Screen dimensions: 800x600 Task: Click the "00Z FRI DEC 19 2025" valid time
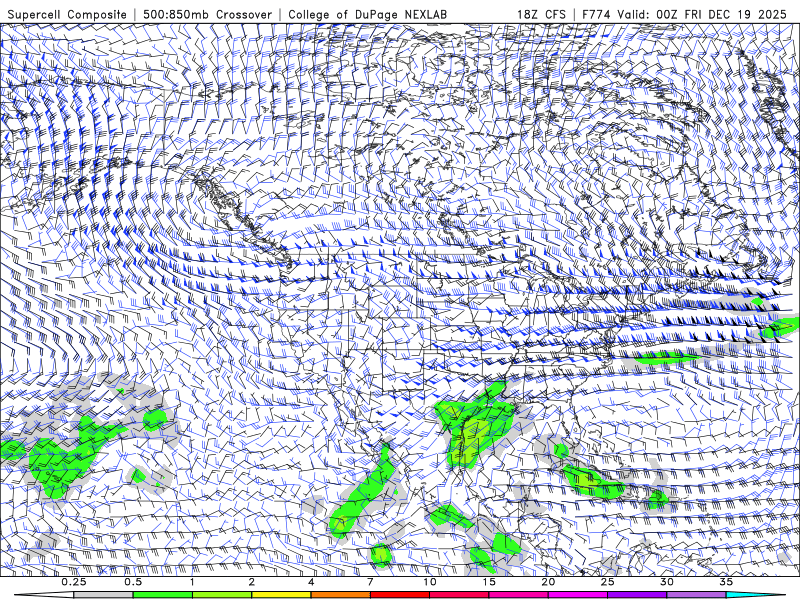click(x=721, y=14)
